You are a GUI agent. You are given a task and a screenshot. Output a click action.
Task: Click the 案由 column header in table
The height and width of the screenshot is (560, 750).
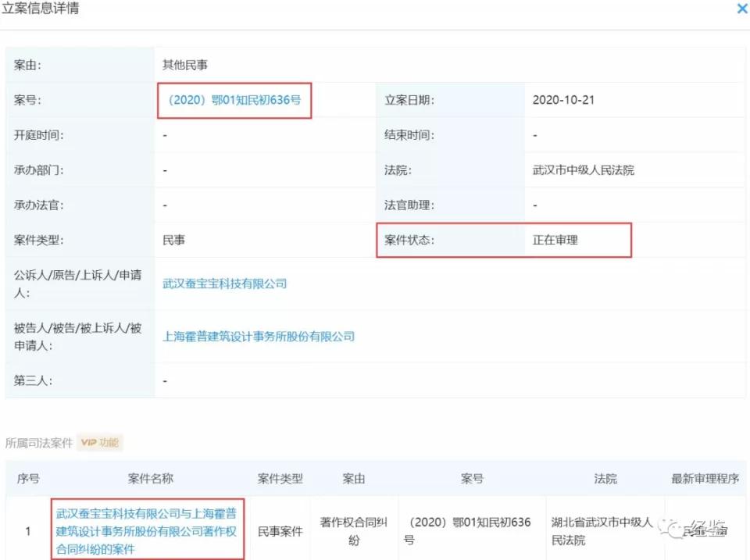[x=354, y=479]
